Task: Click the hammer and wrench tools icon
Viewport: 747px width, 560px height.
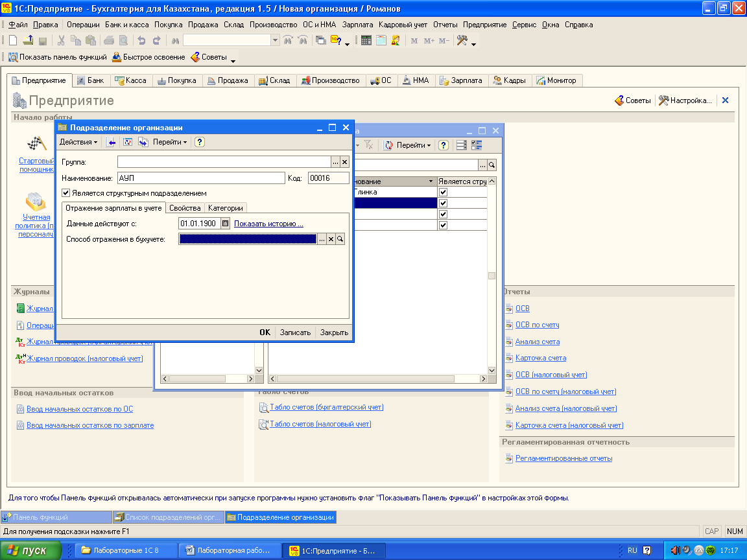Action: [x=462, y=41]
